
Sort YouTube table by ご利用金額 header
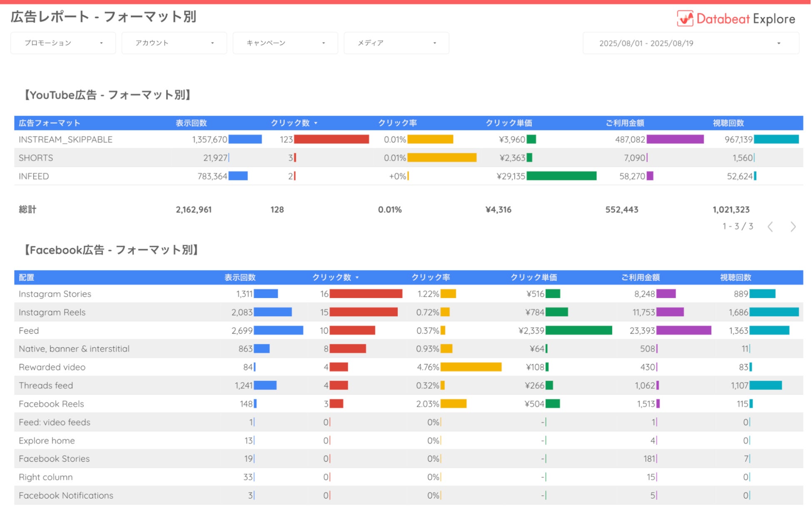tap(625, 123)
